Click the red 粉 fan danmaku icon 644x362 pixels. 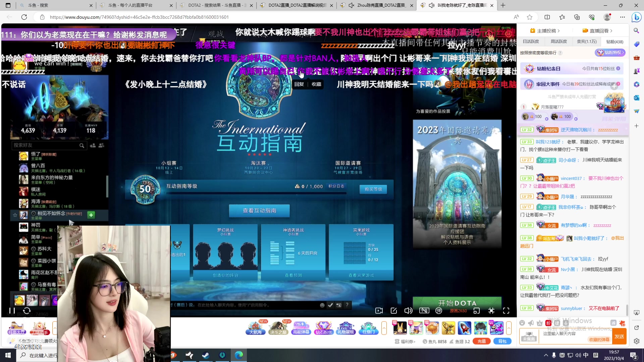548,323
